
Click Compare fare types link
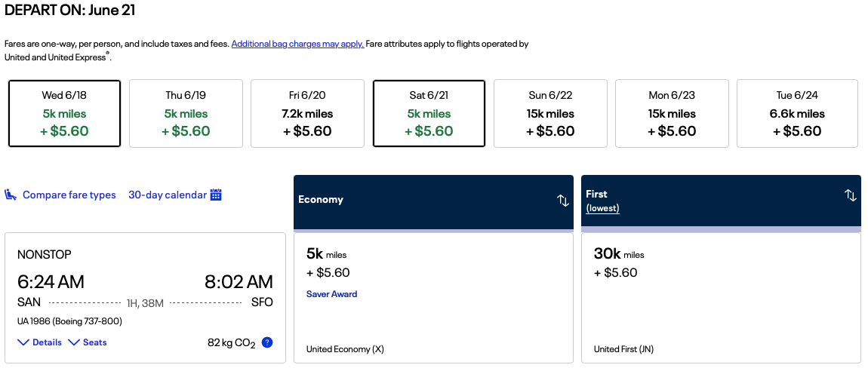[69, 195]
